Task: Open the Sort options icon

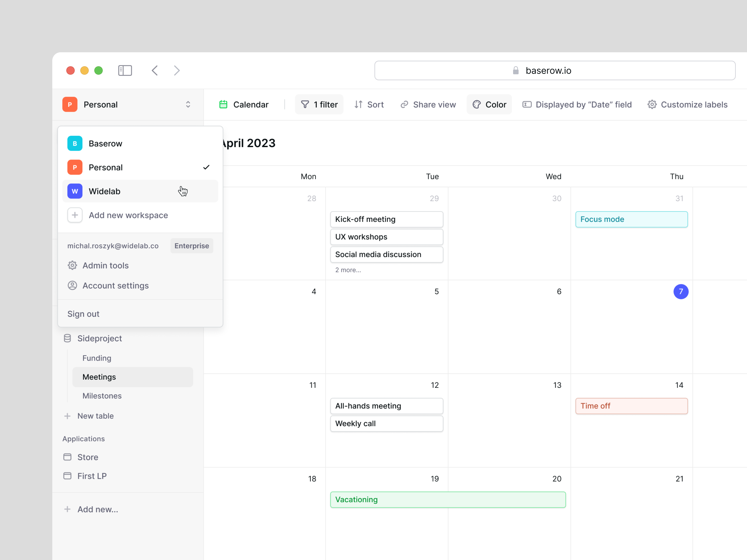Action: pyautogui.click(x=359, y=104)
